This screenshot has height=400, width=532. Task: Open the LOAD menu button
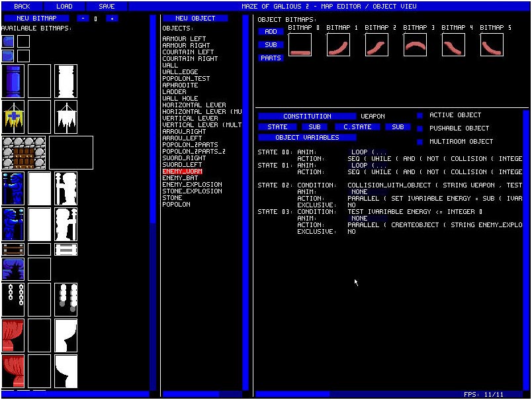[x=64, y=6]
